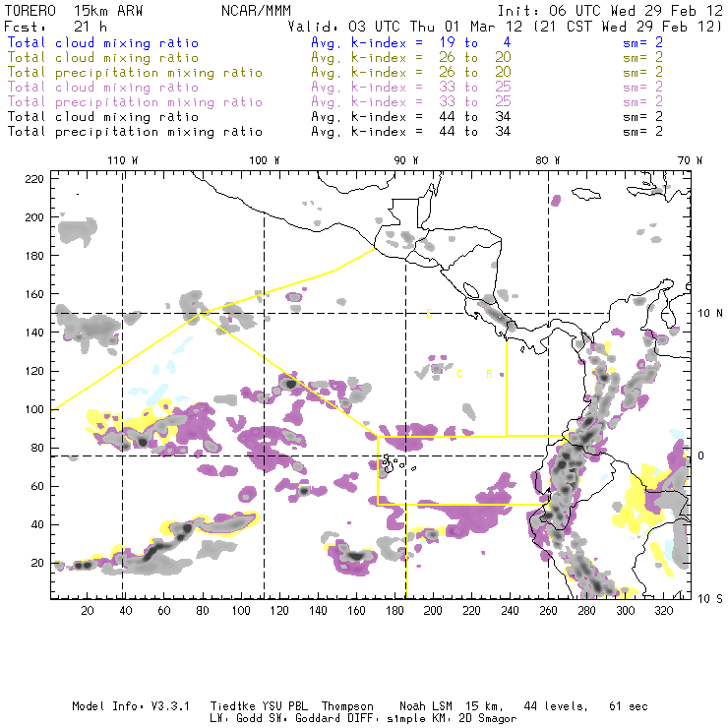Select the "160" left-axis tick label
The image size is (728, 728).
pyautogui.click(x=34, y=294)
